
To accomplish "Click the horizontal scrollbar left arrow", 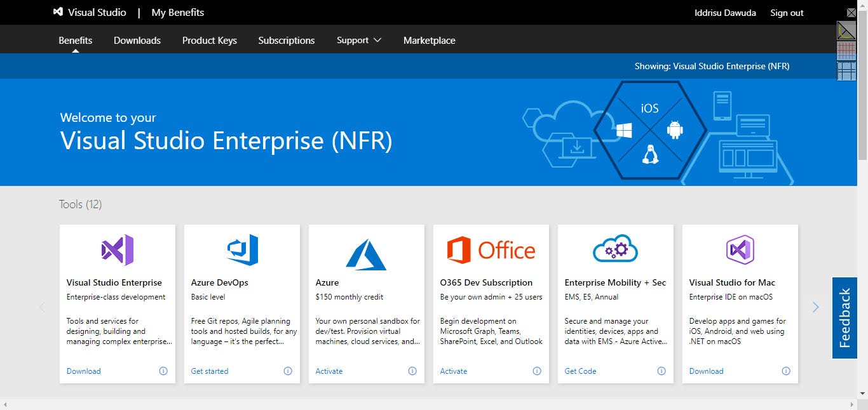I will [x=5, y=405].
